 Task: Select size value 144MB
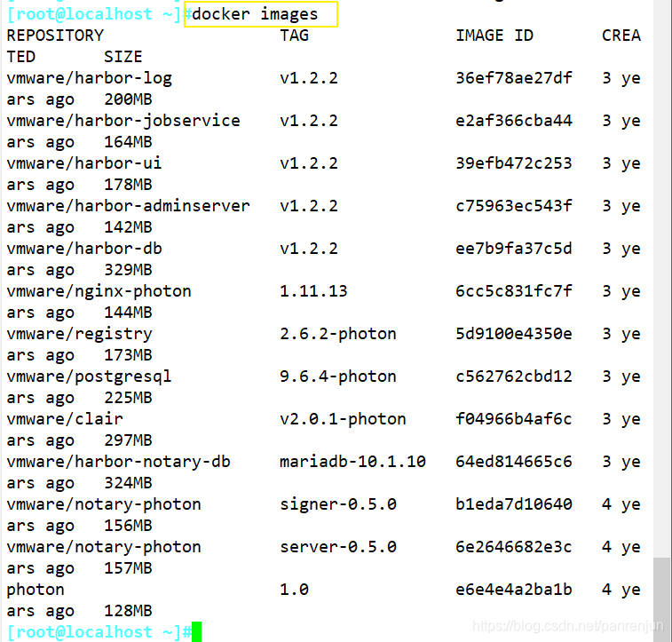click(128, 313)
